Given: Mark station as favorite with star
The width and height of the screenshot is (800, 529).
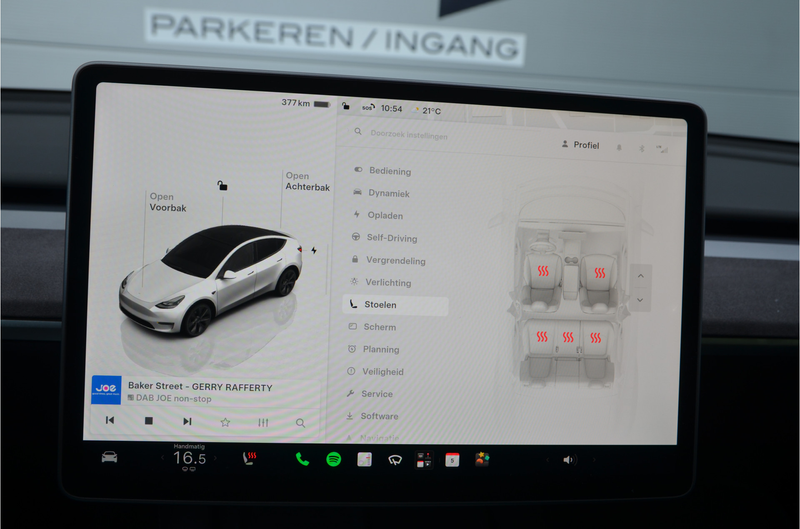Looking at the screenshot, I should [225, 422].
